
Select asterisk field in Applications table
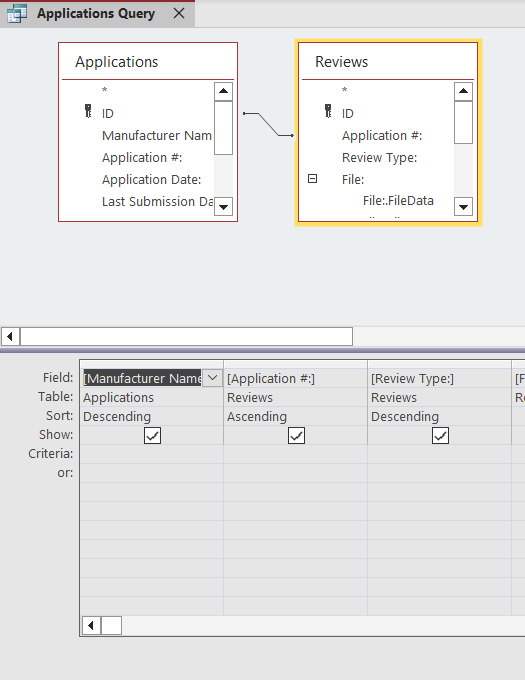pos(104,90)
